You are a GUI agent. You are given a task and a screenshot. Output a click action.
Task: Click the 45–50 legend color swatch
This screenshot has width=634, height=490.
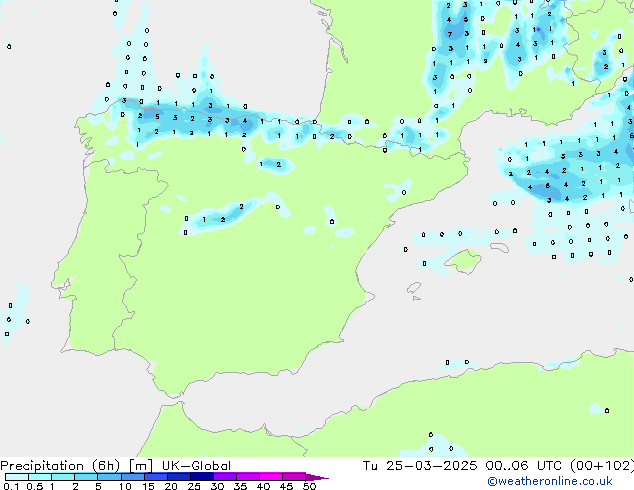(294, 477)
